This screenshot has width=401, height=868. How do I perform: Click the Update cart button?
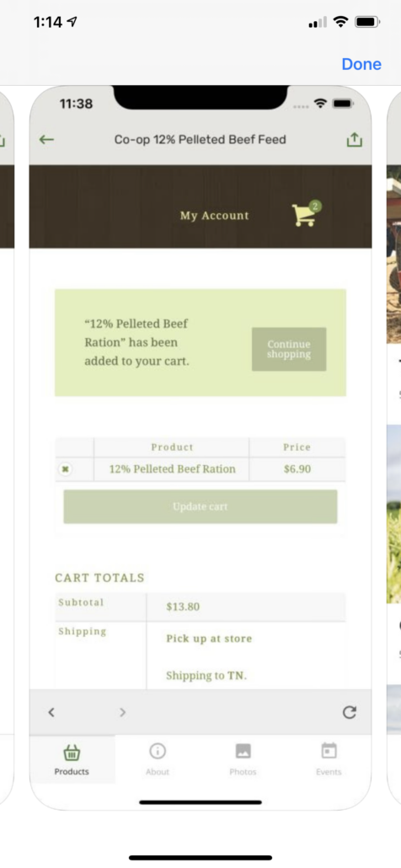[x=200, y=506]
